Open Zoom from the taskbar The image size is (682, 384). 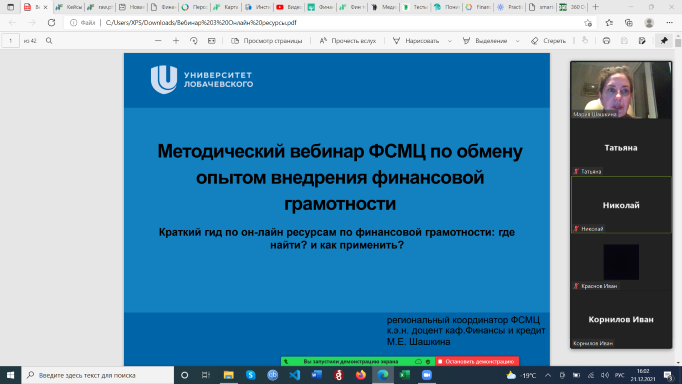(x=427, y=375)
